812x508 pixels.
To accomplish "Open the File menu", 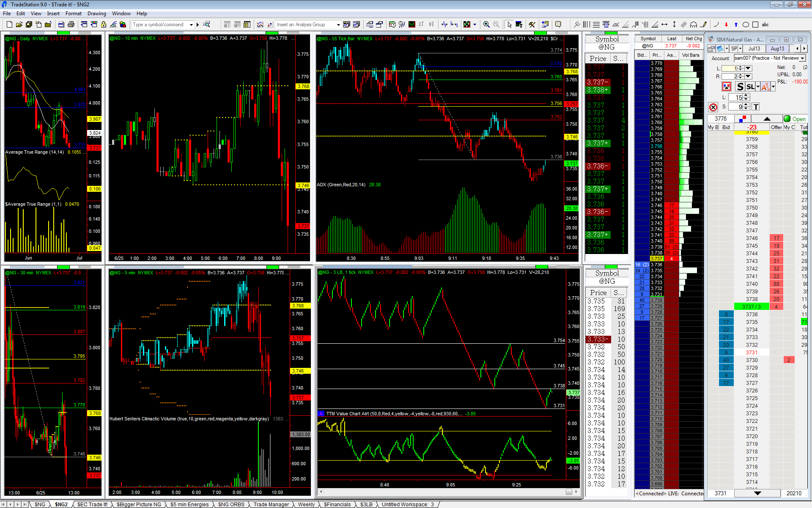I will coord(7,14).
